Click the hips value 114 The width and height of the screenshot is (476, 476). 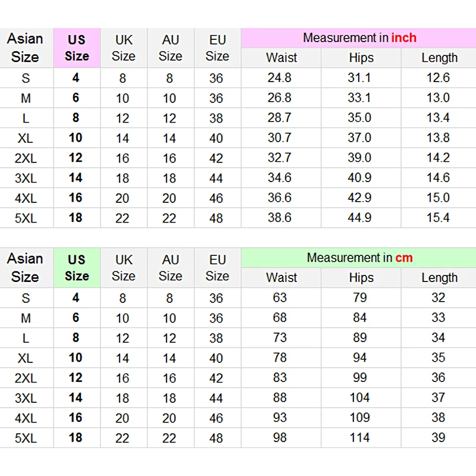[360, 438]
